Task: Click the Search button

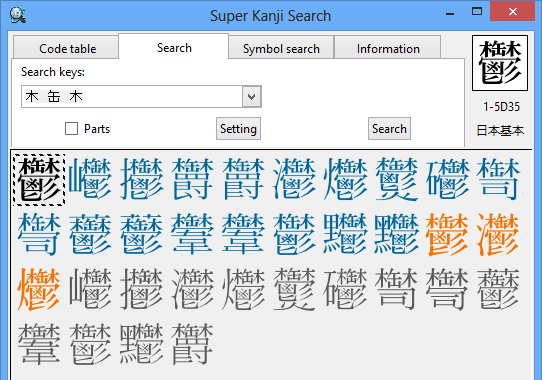Action: coord(389,129)
